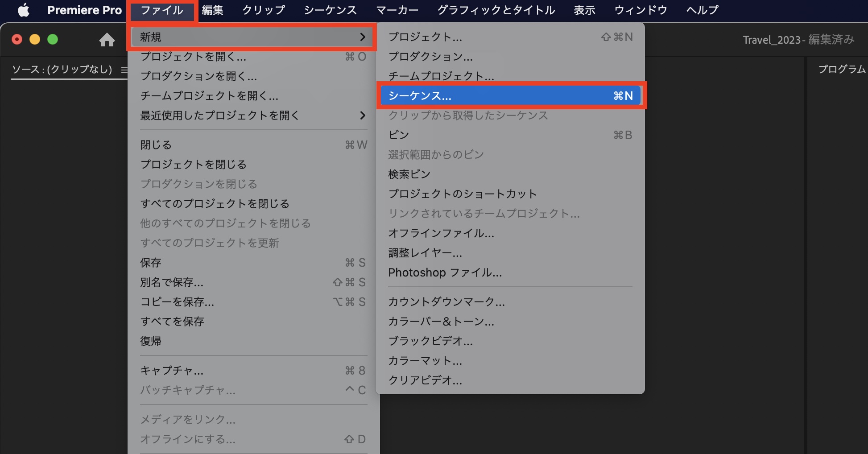The width and height of the screenshot is (868, 454).
Task: Open the ウィンドウ menu
Action: [641, 10]
